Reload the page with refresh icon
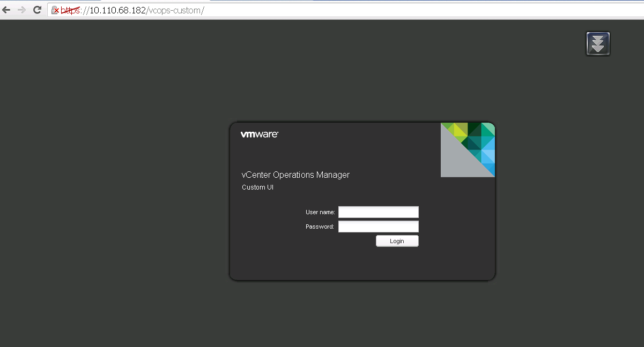 [38, 10]
